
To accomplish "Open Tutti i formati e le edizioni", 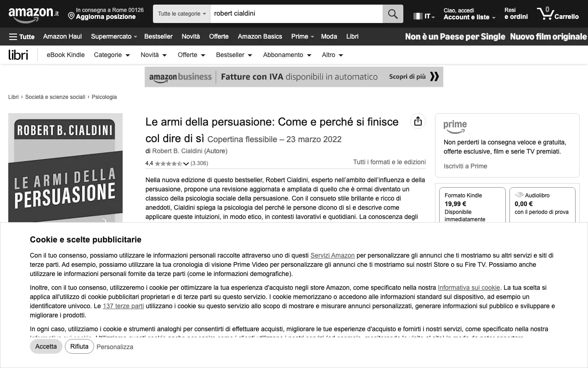I will 389,162.
